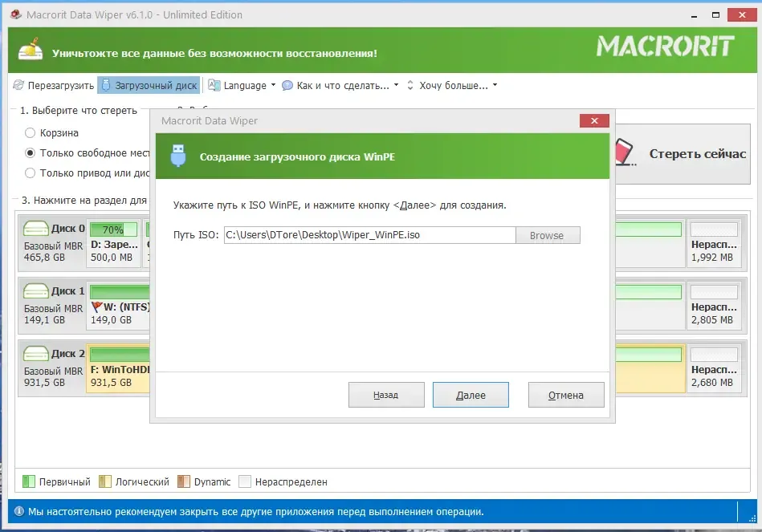Click the Загрузочный диск USB icon
Screen dimensions: 762x532
[x=106, y=85]
